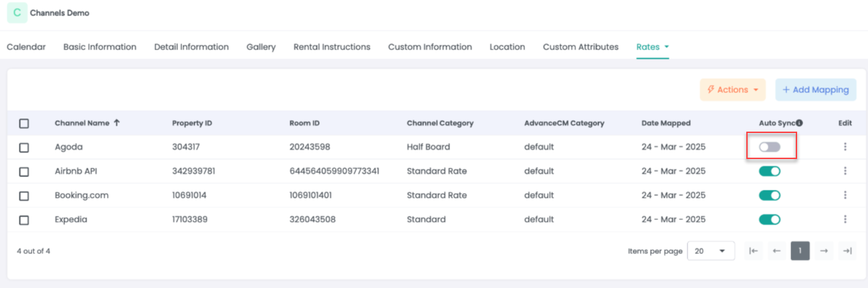This screenshot has width=868, height=288.
Task: Click the next page arrow
Action: tap(824, 251)
